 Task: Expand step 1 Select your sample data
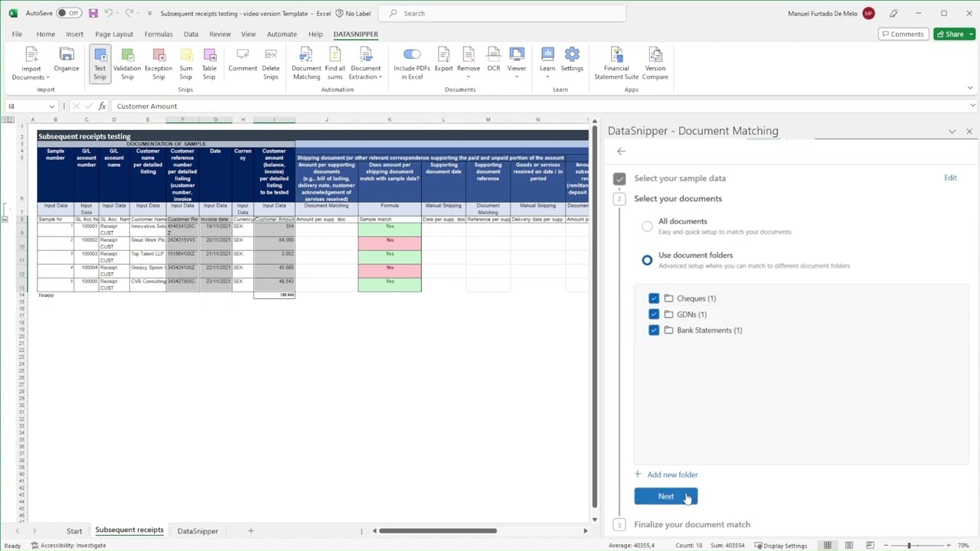[x=679, y=178]
